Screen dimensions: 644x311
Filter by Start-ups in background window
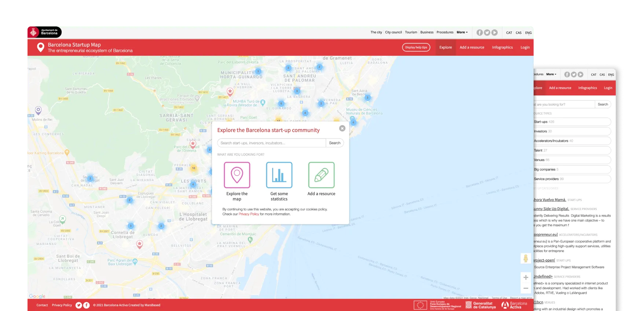(572, 122)
